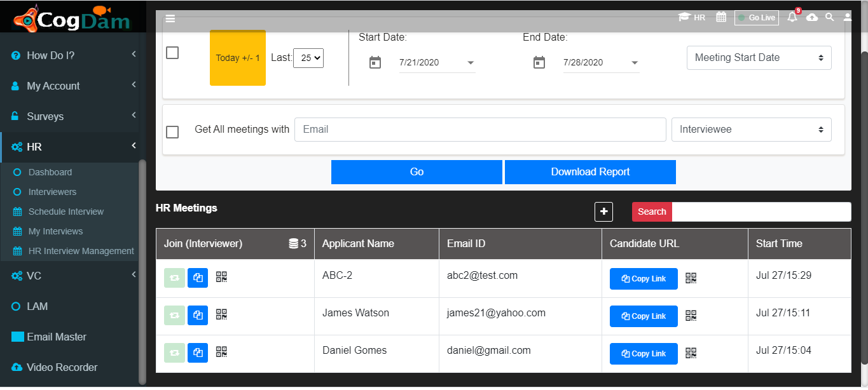Viewport: 868px width, 390px height.
Task: Enable the Get All meetings with checkbox
Action: (x=172, y=132)
